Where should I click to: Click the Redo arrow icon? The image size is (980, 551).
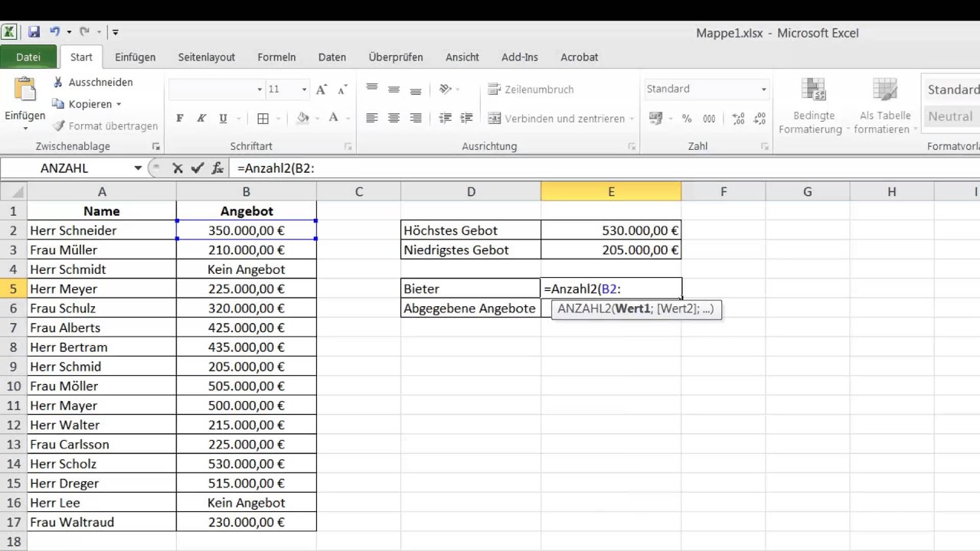coord(84,32)
